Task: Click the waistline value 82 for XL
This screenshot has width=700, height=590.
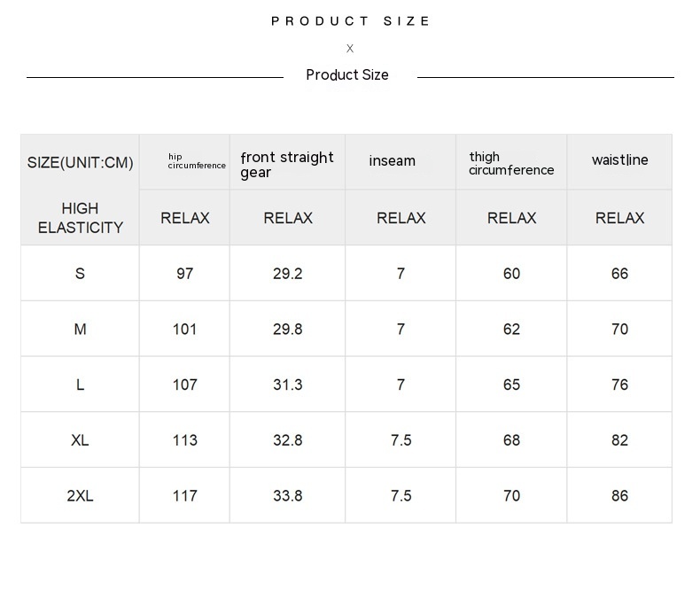Action: (x=619, y=440)
